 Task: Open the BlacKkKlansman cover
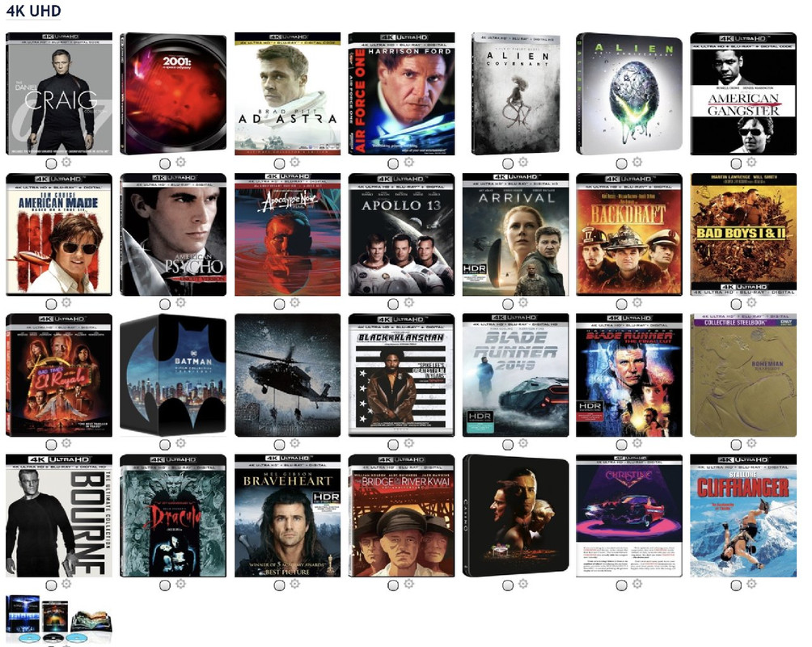point(401,375)
